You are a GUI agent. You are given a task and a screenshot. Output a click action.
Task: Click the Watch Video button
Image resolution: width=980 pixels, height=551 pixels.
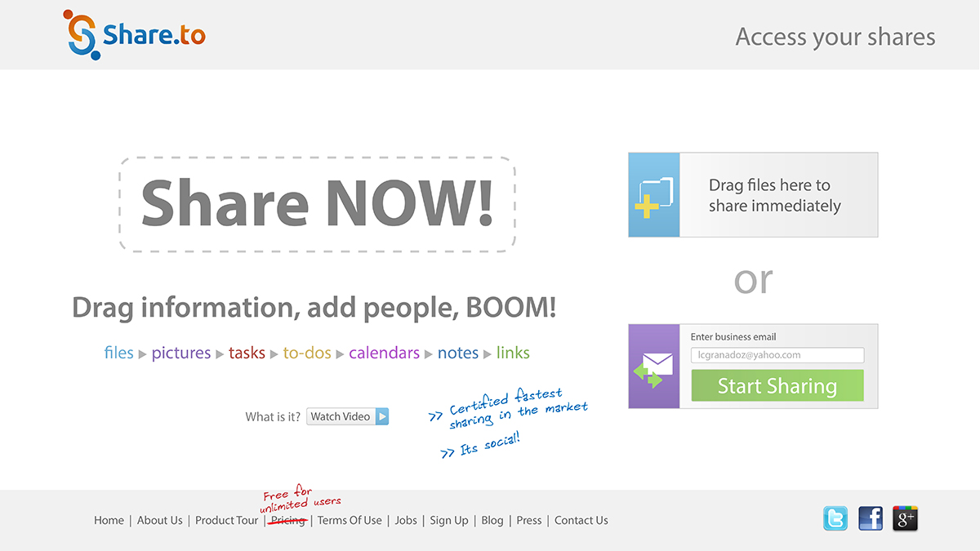click(x=343, y=416)
